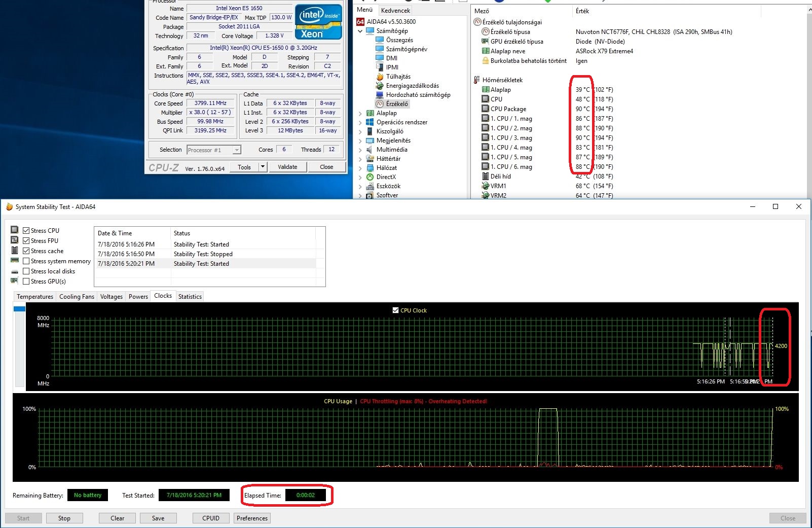
Task: Click the Szoftver software icon
Action: [370, 195]
